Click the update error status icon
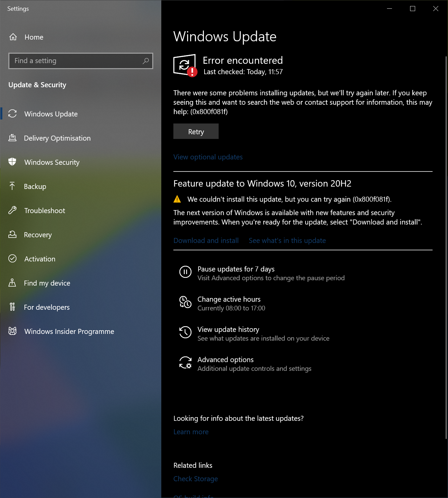Viewport: 448px width, 498px height. pos(185,65)
